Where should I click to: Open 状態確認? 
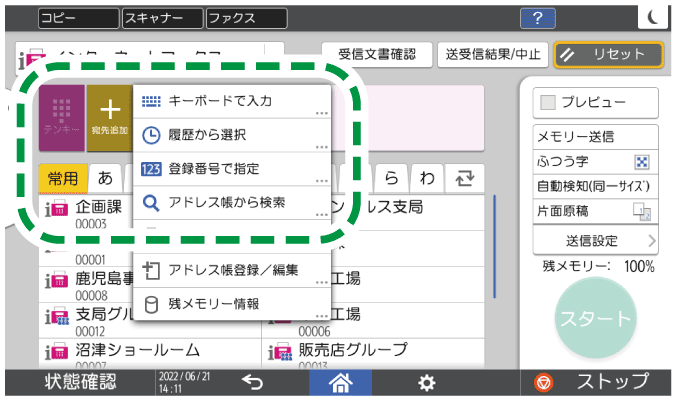pyautogui.click(x=80, y=382)
